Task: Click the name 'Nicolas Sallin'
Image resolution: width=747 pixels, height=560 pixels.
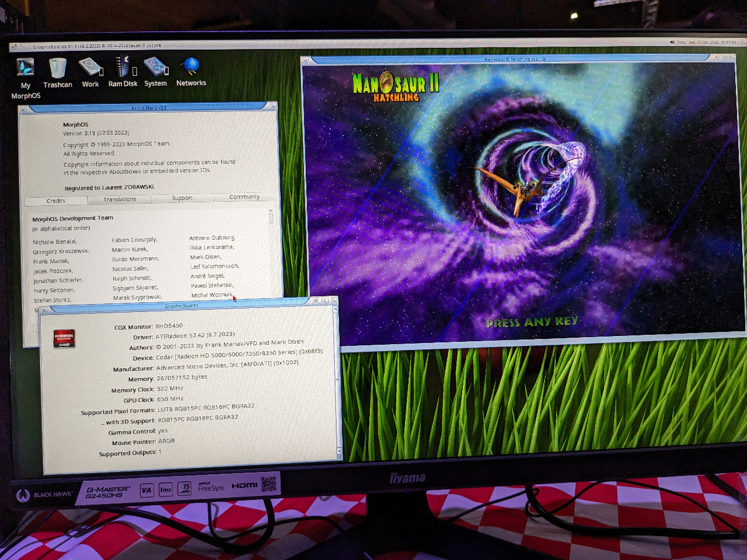Action: (x=130, y=269)
